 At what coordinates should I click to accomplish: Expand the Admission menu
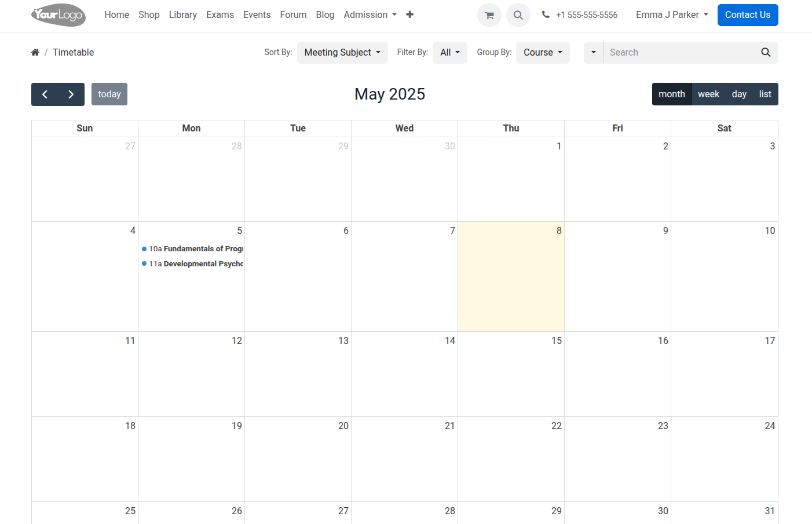pos(370,14)
